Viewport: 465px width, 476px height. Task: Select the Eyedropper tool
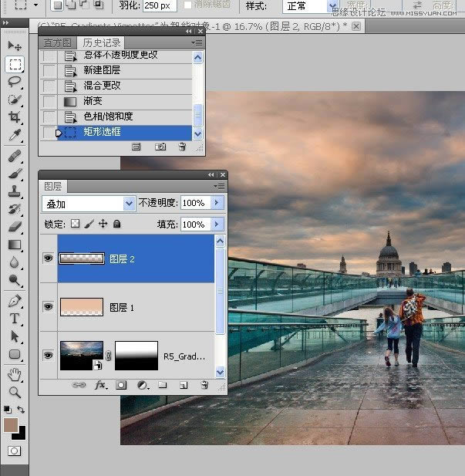tap(14, 135)
